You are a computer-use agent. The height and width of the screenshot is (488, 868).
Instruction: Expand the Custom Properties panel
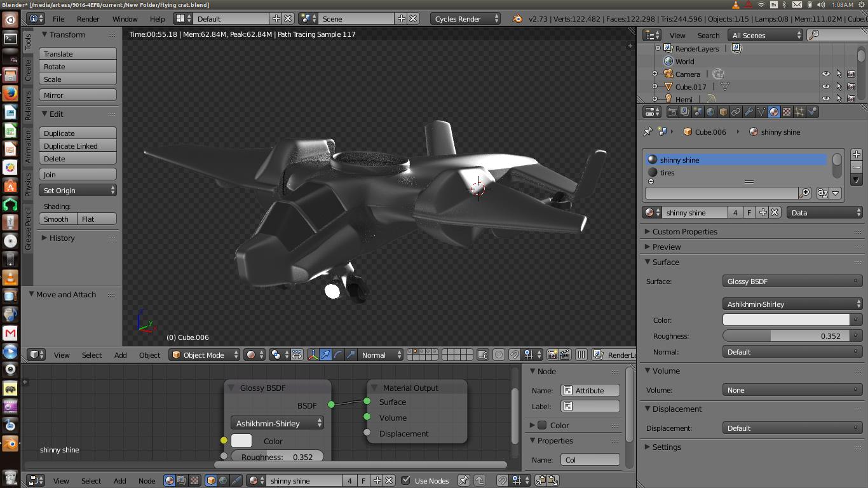(684, 231)
